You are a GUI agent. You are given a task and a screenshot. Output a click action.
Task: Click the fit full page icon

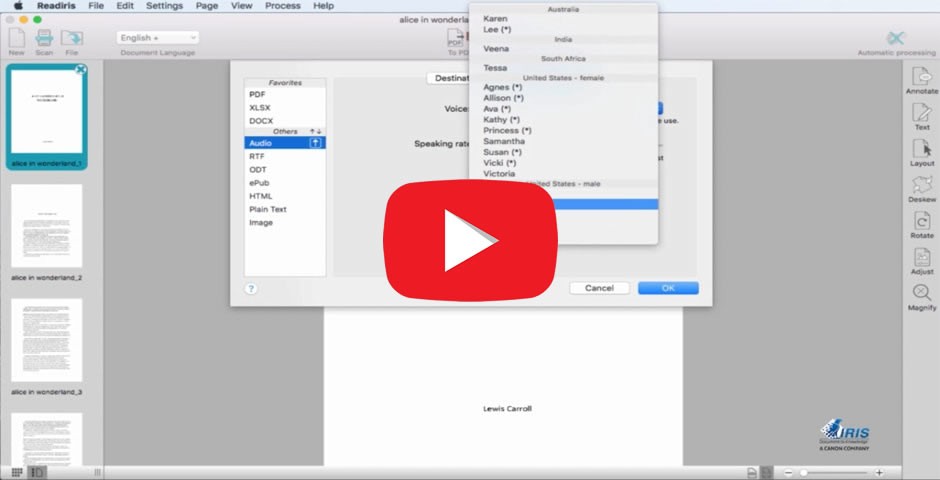click(766, 473)
